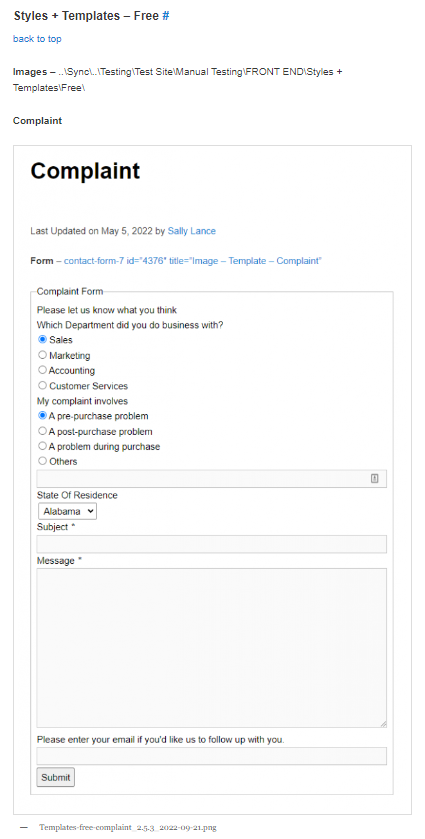Click into the Subject input field
Image resolution: width=425 pixels, height=839 pixels.
coord(211,544)
